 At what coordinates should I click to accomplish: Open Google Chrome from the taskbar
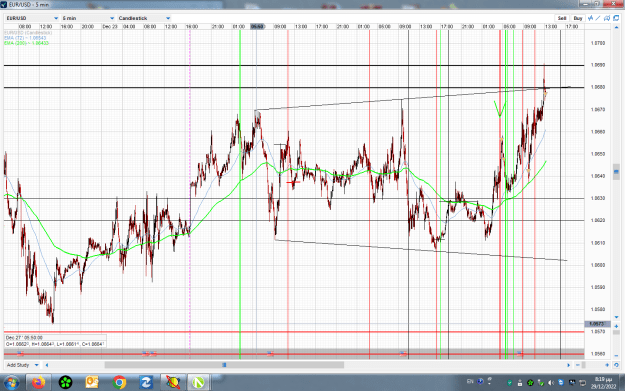(x=119, y=383)
